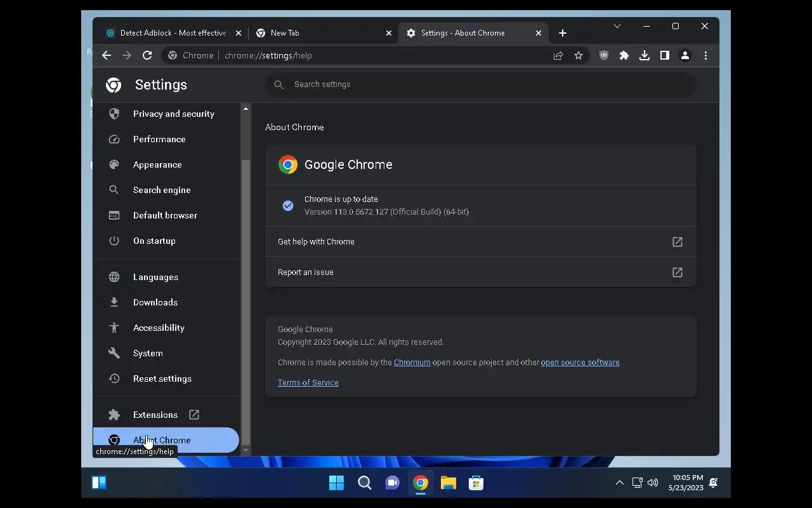Open the tab search chevron
812x508 pixels.
coord(617,26)
